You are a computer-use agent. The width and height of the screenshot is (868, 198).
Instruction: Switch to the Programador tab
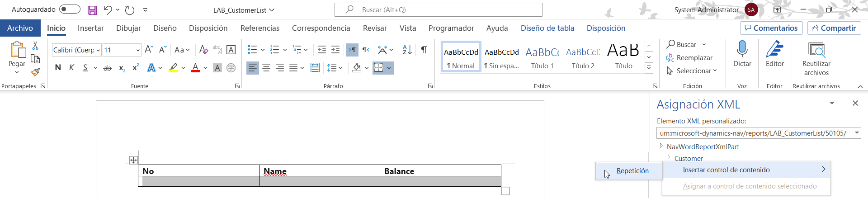(451, 28)
